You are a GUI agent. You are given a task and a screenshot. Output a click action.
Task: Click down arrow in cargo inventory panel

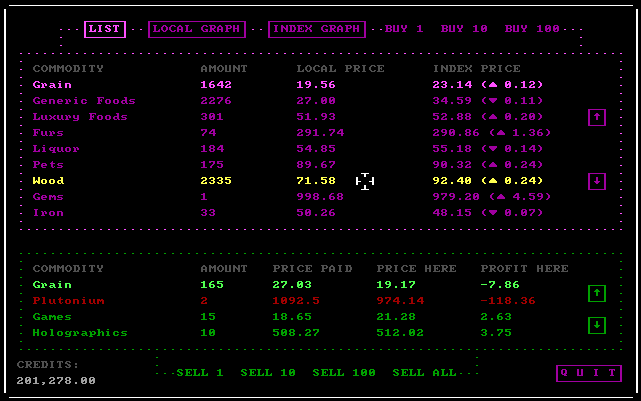(x=596, y=325)
